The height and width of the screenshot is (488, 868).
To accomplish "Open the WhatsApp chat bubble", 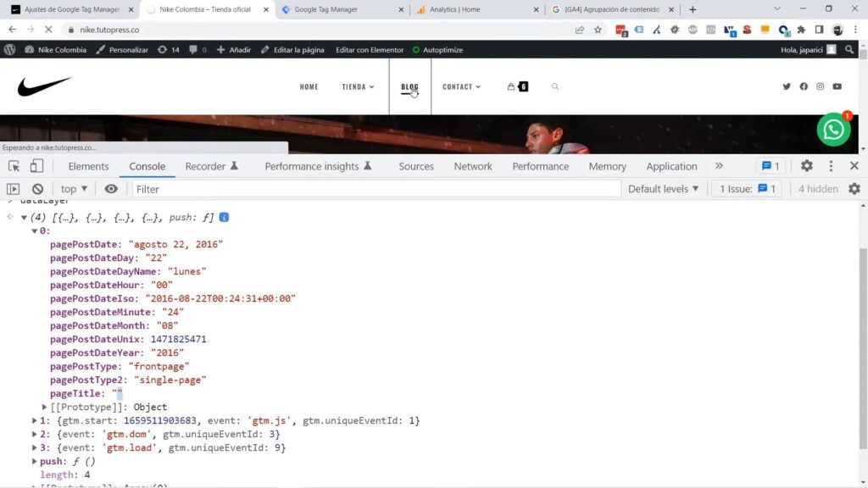I will pyautogui.click(x=833, y=130).
